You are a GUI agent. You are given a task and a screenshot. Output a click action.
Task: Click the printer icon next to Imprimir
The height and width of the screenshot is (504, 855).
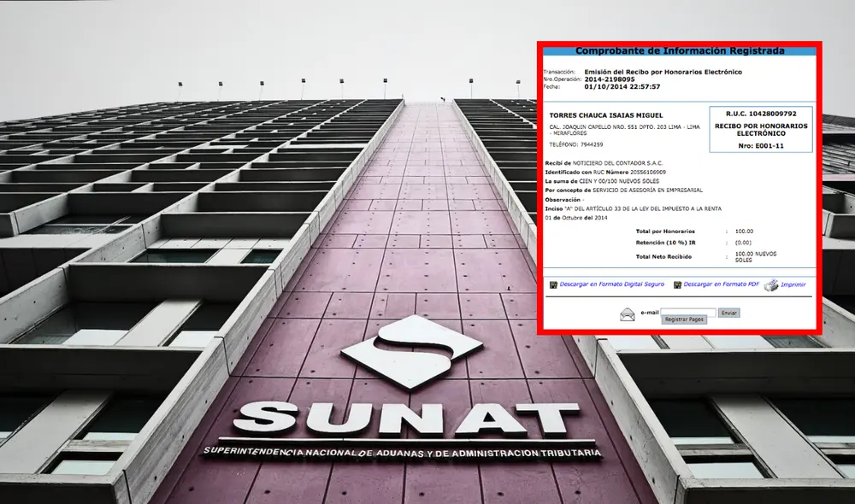tap(770, 284)
